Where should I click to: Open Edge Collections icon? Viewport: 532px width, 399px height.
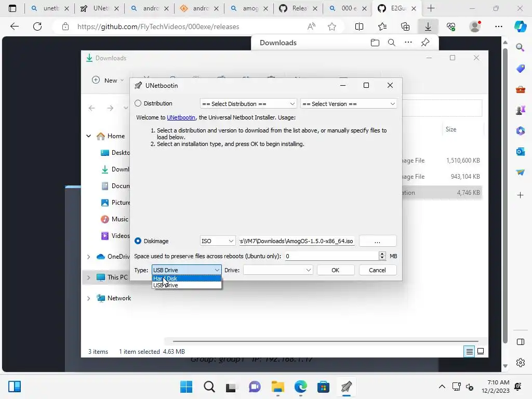click(405, 26)
